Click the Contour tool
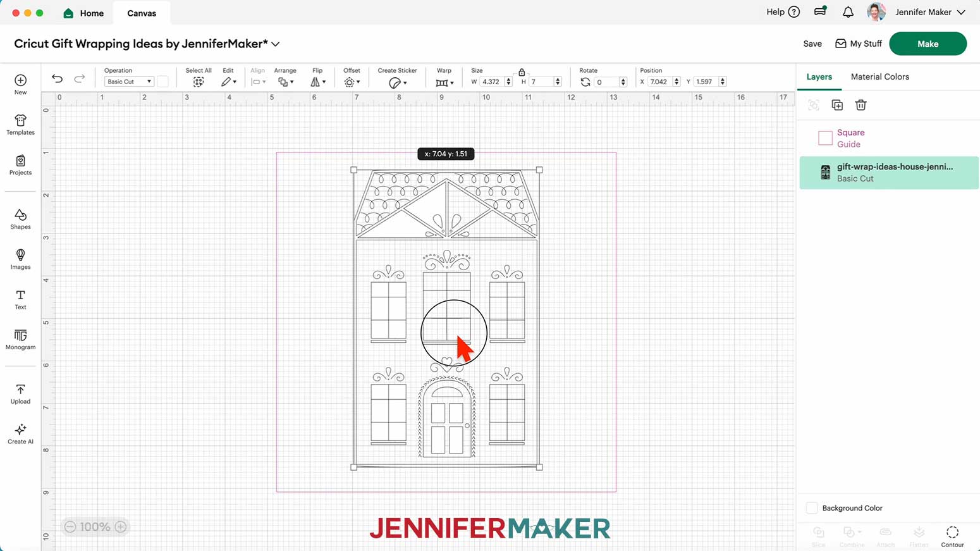Screen dimensions: 980x551 click(952, 536)
